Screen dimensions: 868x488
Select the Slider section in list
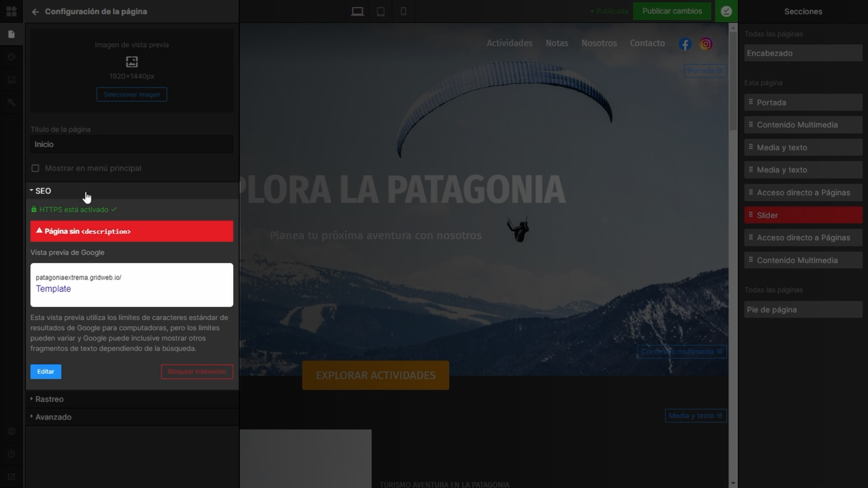point(803,215)
